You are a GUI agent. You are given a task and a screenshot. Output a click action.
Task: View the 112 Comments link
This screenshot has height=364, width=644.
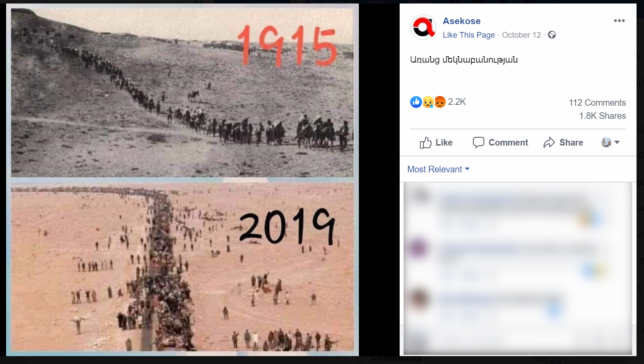pyautogui.click(x=597, y=103)
